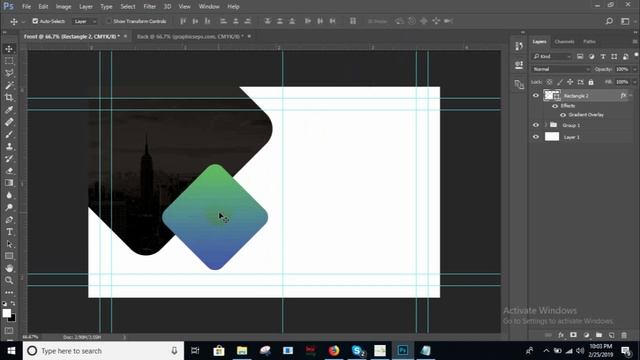Click the foreground color swatch
This screenshot has width=640, height=360.
pyautogui.click(x=7, y=313)
